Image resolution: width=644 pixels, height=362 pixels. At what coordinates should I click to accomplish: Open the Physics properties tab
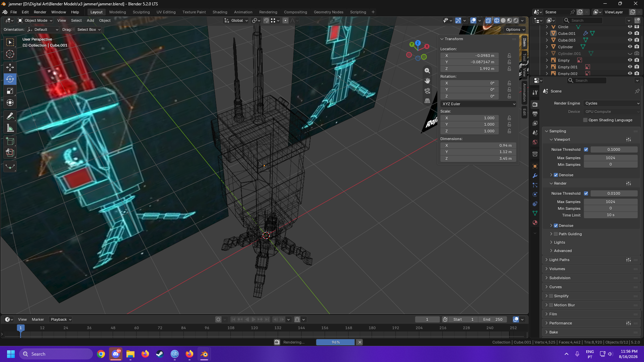[x=535, y=194]
